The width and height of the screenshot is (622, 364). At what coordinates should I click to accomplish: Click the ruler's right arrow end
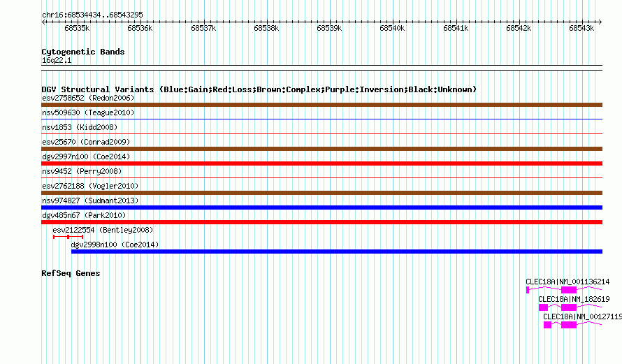(x=600, y=22)
